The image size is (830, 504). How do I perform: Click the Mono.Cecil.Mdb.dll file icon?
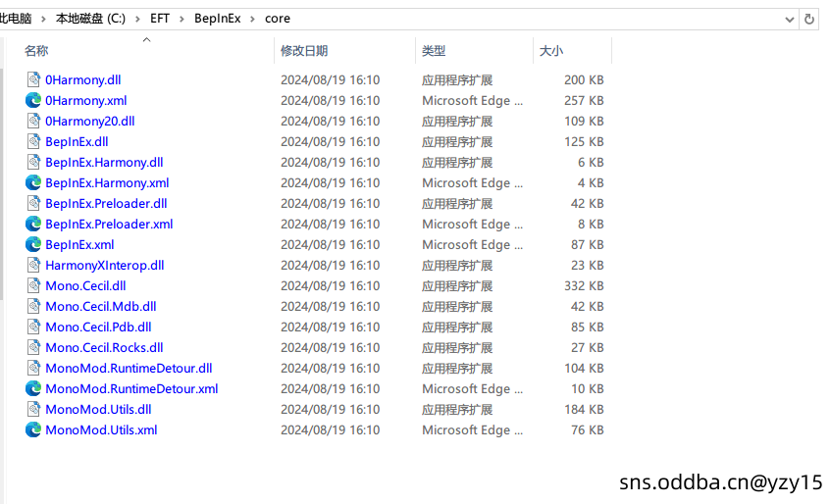tap(33, 307)
